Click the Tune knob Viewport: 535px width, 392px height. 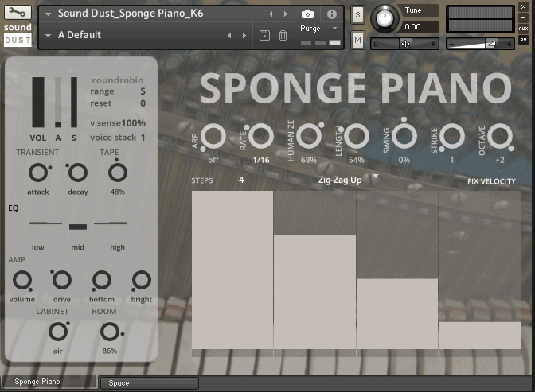click(x=385, y=18)
